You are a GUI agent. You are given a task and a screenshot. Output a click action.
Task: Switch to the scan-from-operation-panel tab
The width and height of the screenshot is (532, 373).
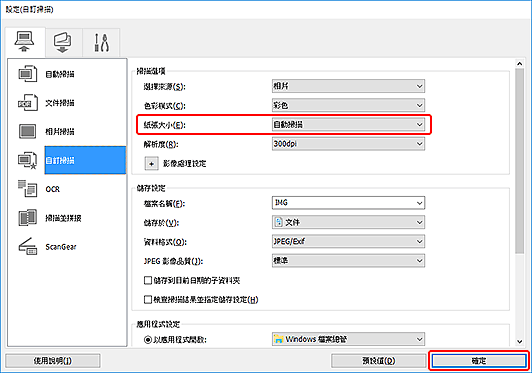coord(63,42)
